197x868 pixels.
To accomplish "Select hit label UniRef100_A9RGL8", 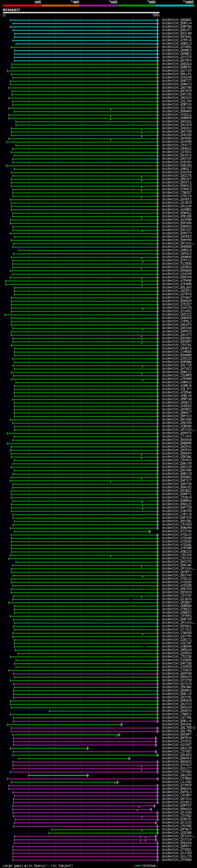I will (x=177, y=250).
